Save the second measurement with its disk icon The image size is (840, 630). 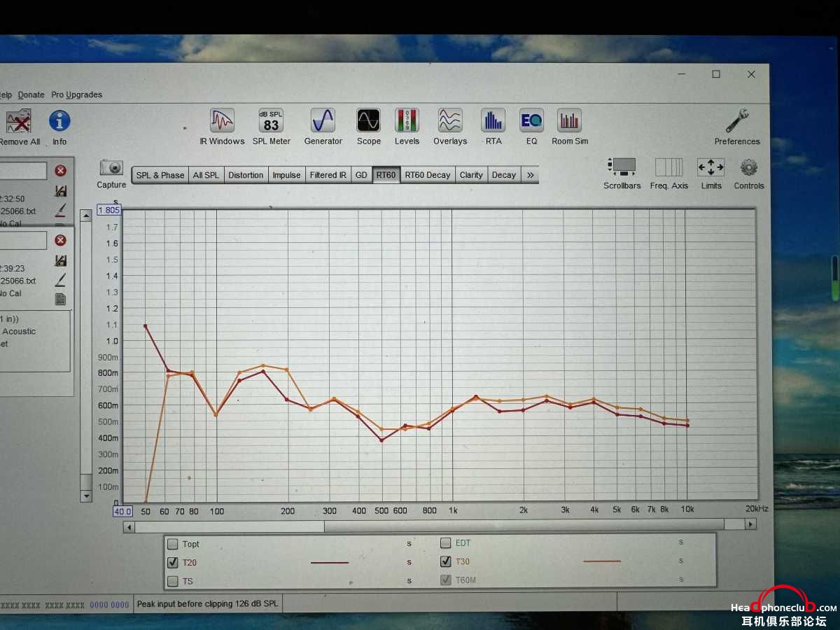(x=61, y=260)
